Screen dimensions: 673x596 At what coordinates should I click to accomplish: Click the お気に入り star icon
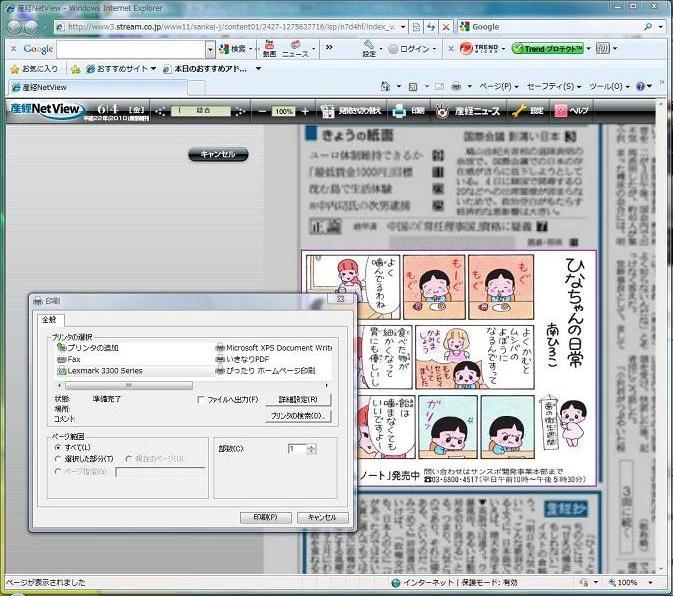(x=15, y=69)
